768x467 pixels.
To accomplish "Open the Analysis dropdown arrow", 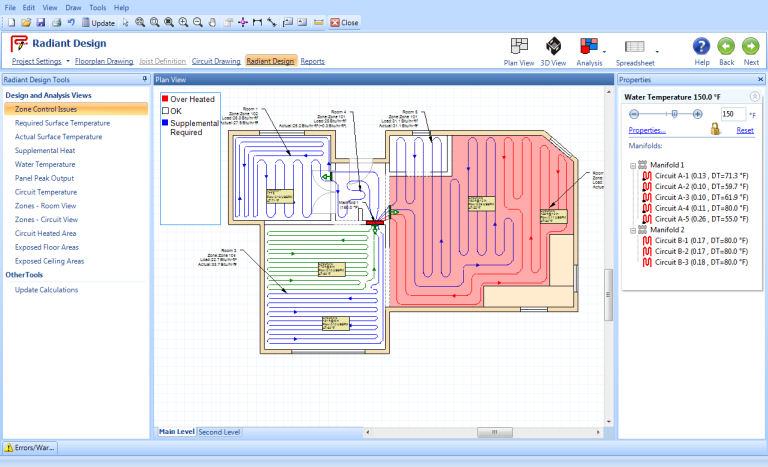I will point(604,51).
